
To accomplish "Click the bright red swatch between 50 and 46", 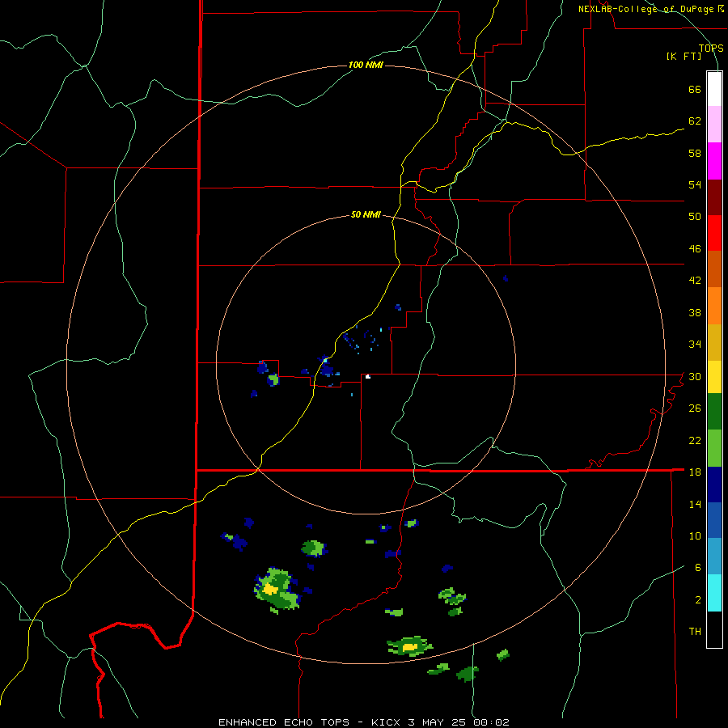I will coord(714,233).
